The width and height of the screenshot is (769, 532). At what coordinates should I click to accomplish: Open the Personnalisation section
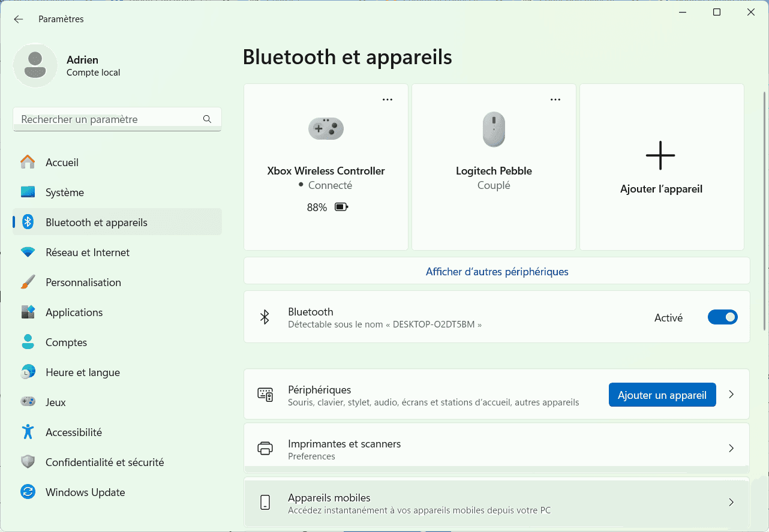(117, 282)
